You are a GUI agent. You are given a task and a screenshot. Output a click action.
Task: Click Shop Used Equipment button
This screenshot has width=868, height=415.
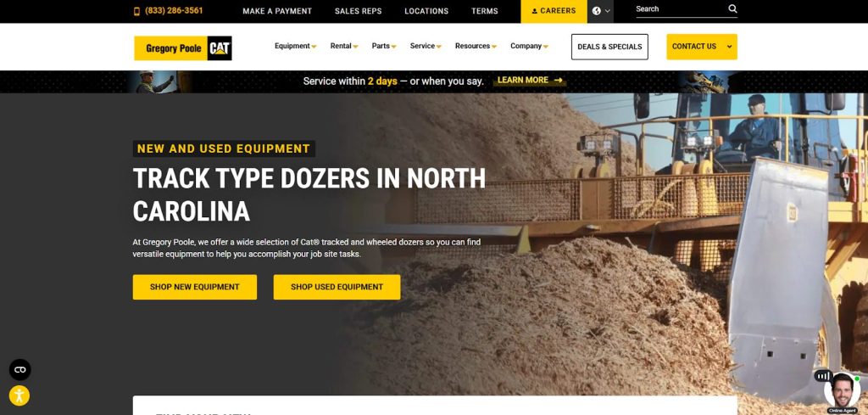coord(337,287)
